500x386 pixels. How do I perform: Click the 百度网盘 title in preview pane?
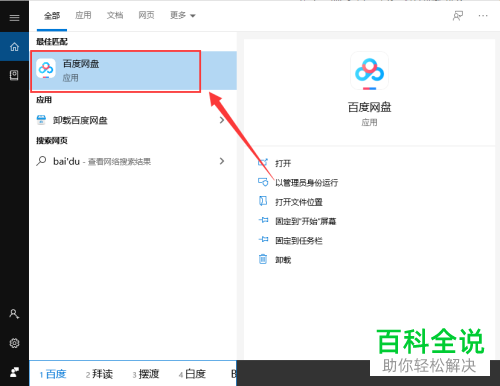(369, 107)
